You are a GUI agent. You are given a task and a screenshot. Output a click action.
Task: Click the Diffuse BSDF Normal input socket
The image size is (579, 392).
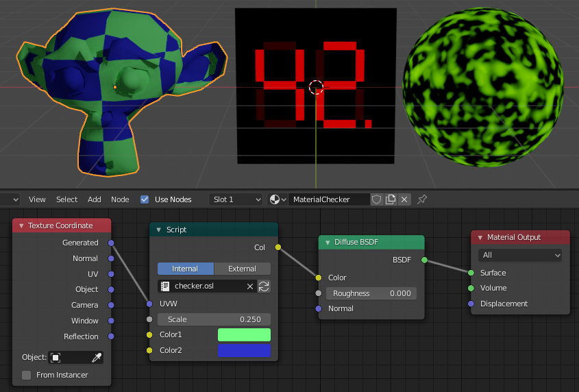[x=319, y=308]
